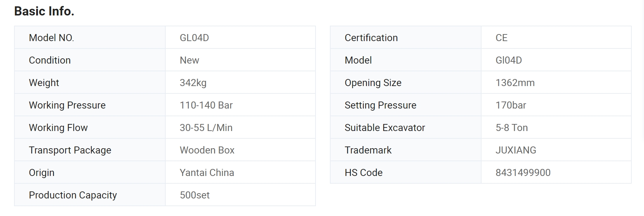Select the 500set capacity value
The image size is (644, 216).
point(194,195)
